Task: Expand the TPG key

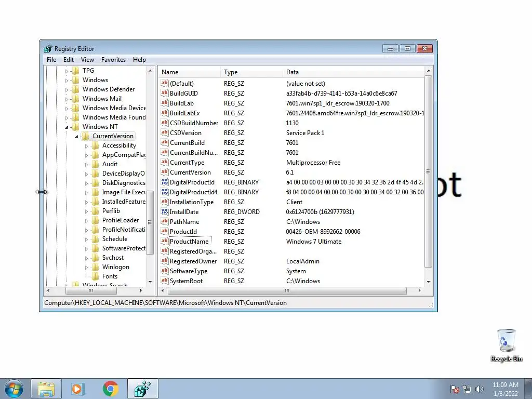Action: point(66,71)
